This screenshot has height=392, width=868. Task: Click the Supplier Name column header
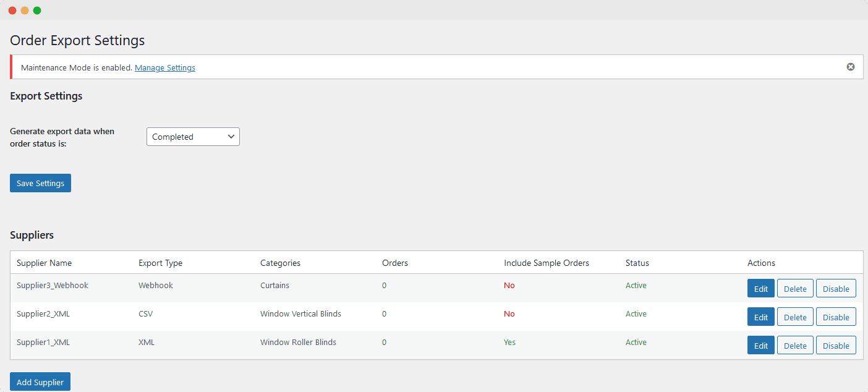coord(45,263)
